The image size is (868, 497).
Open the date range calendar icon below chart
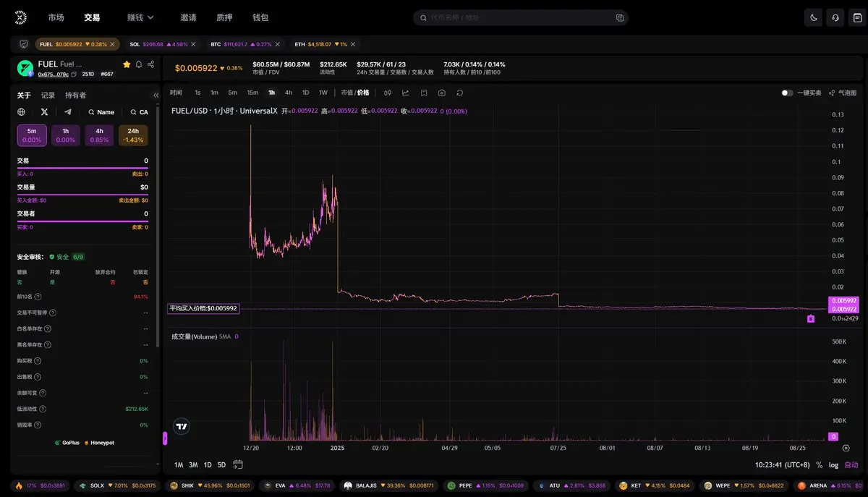[x=237, y=464]
